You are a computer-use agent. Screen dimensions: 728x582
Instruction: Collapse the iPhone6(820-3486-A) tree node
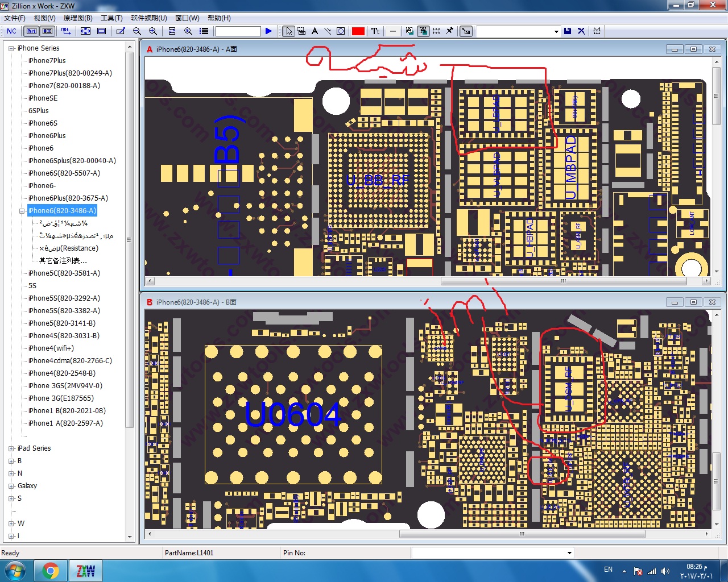coord(22,211)
